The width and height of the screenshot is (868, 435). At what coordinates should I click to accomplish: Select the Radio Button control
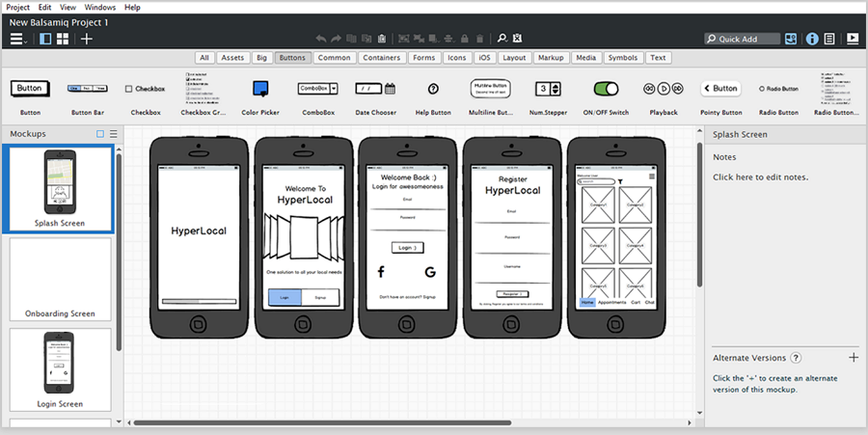click(778, 89)
